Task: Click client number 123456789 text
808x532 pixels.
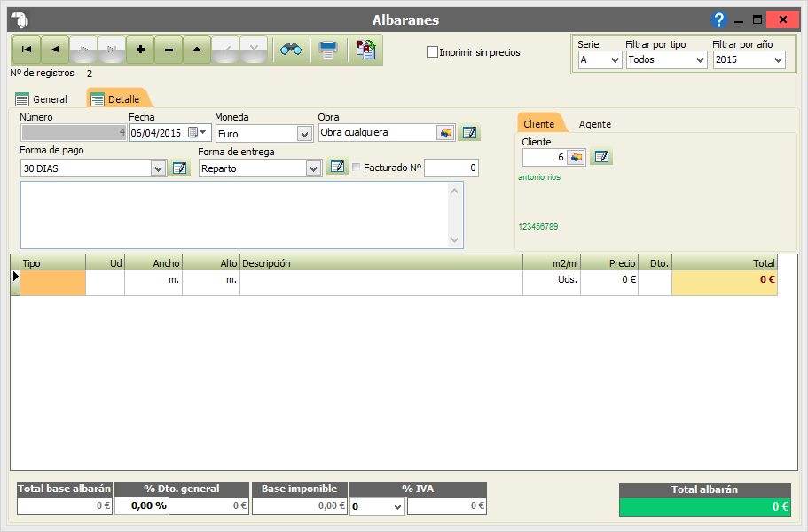Action: (538, 227)
